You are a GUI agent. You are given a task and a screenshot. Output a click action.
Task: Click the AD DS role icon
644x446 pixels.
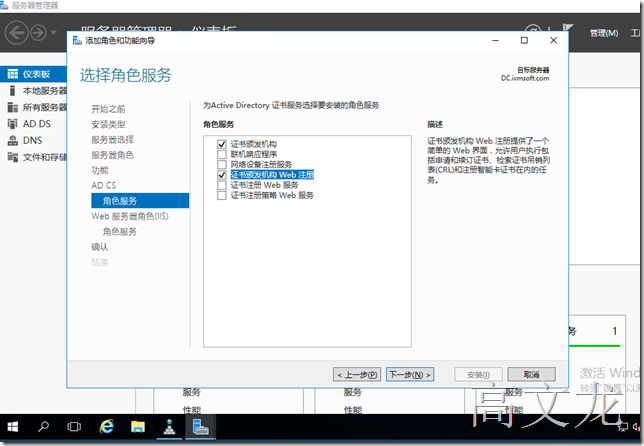pyautogui.click(x=13, y=124)
